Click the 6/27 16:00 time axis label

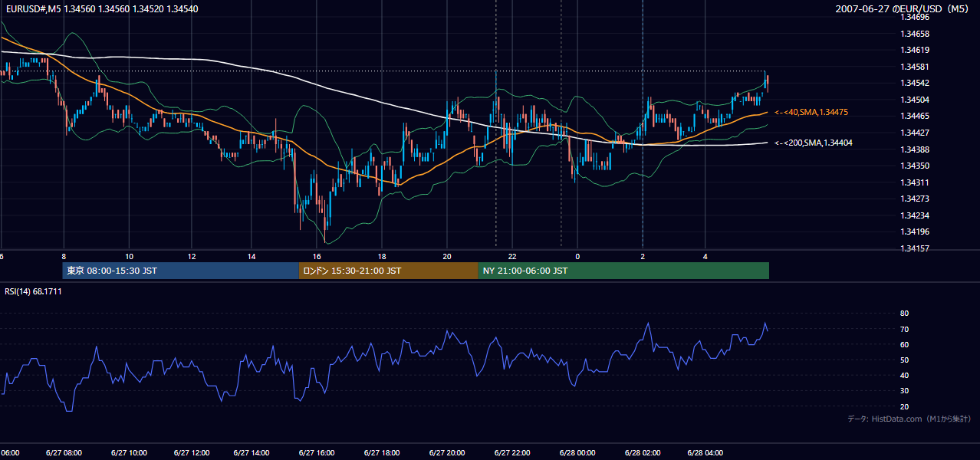pos(317,452)
